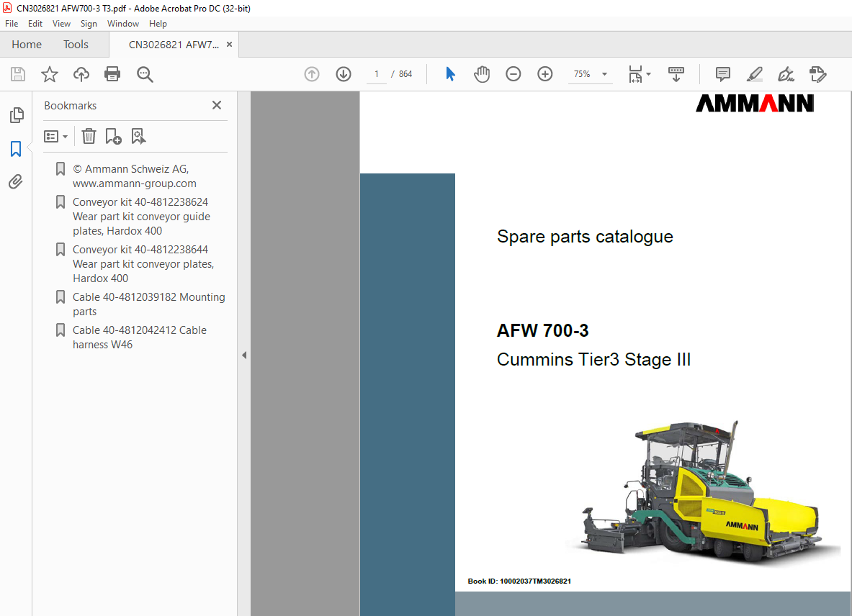Viewport: 852px width, 616px height.
Task: Delete selected bookmark with trash icon
Action: pos(89,136)
